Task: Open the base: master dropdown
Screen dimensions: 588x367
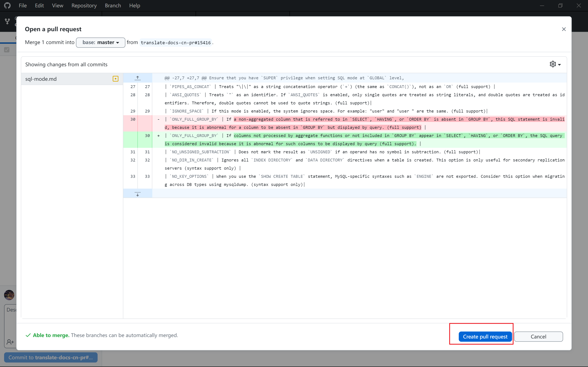Action: tap(101, 42)
